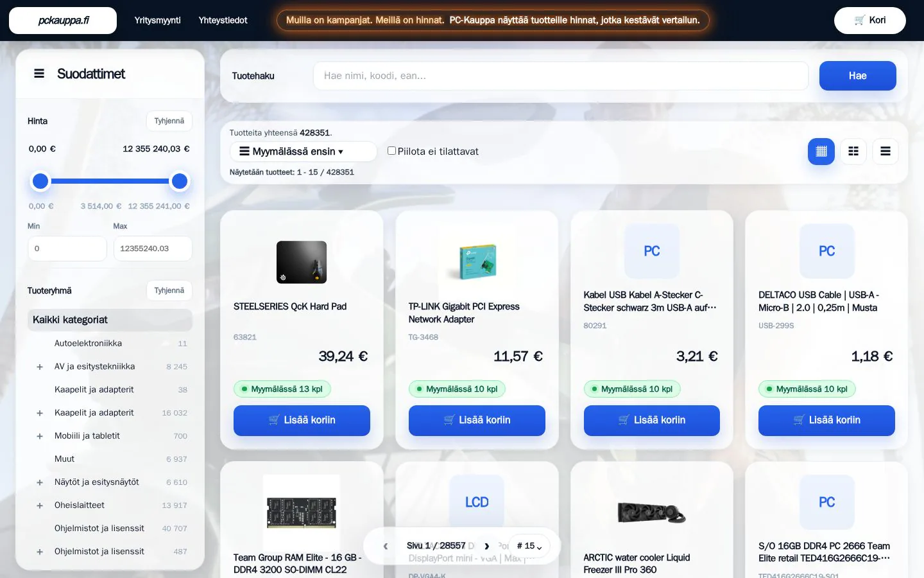Open the STEELSERIES QcK Hard Pad image
The width and height of the screenshot is (924, 578).
(x=302, y=262)
